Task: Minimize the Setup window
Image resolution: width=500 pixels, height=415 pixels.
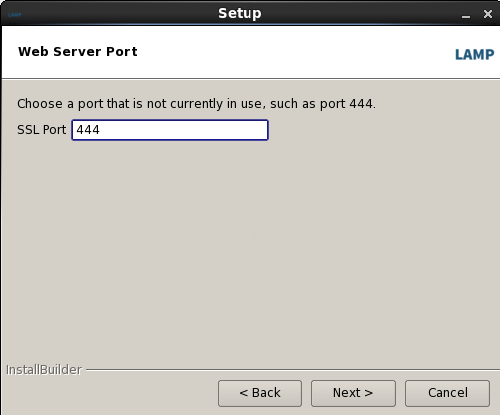Action: click(466, 15)
